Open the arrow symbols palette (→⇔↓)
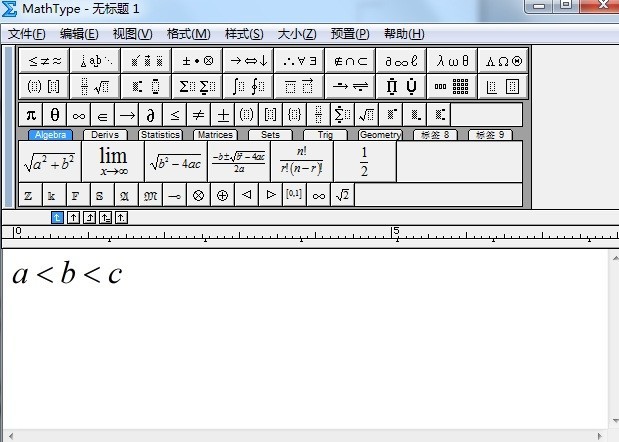Image resolution: width=619 pixels, height=442 pixels. click(248, 61)
